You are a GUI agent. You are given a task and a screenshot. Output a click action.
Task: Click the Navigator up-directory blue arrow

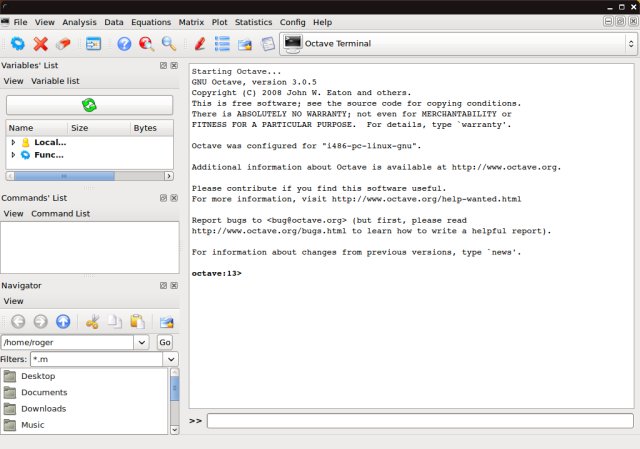63,322
